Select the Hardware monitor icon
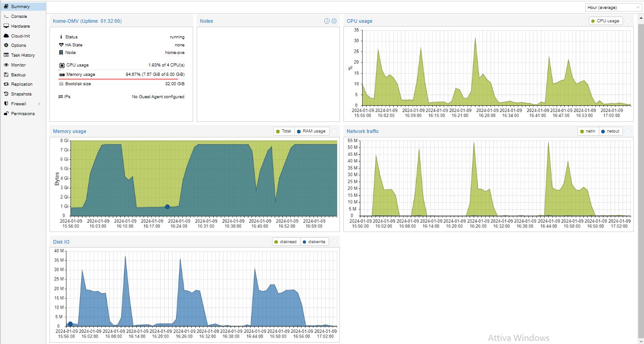Image resolution: width=644 pixels, height=344 pixels. click(x=6, y=26)
